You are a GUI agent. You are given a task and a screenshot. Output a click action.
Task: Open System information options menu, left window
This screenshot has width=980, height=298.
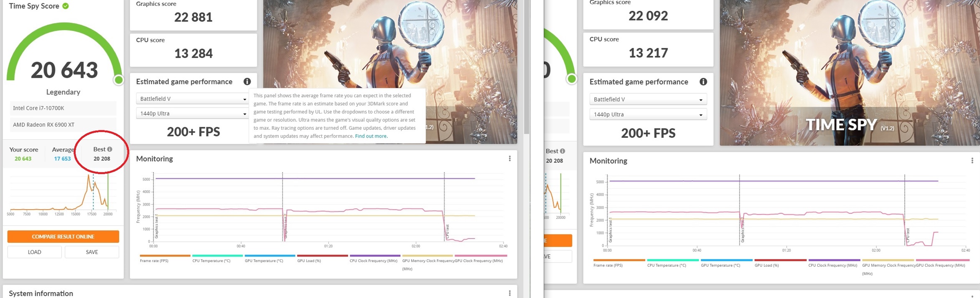pyautogui.click(x=509, y=293)
